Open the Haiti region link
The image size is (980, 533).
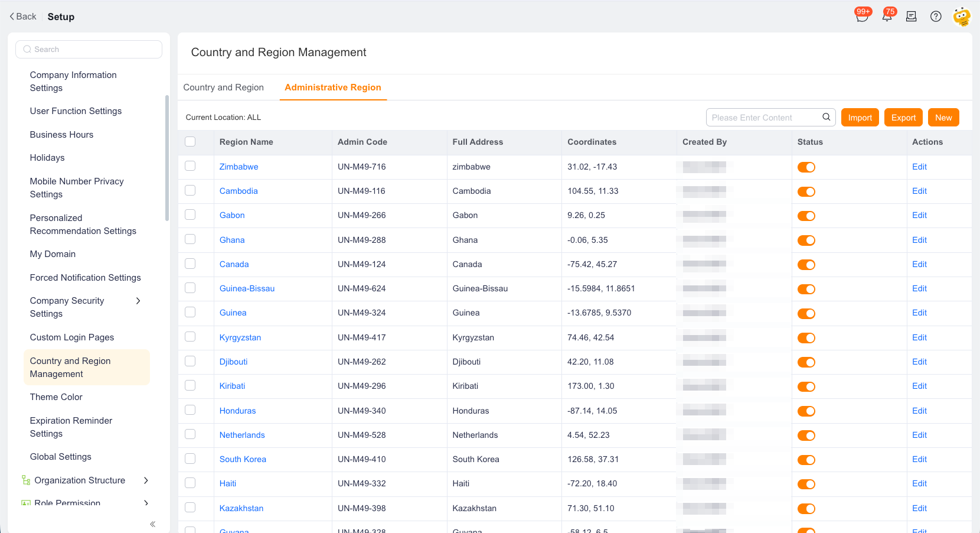(228, 483)
